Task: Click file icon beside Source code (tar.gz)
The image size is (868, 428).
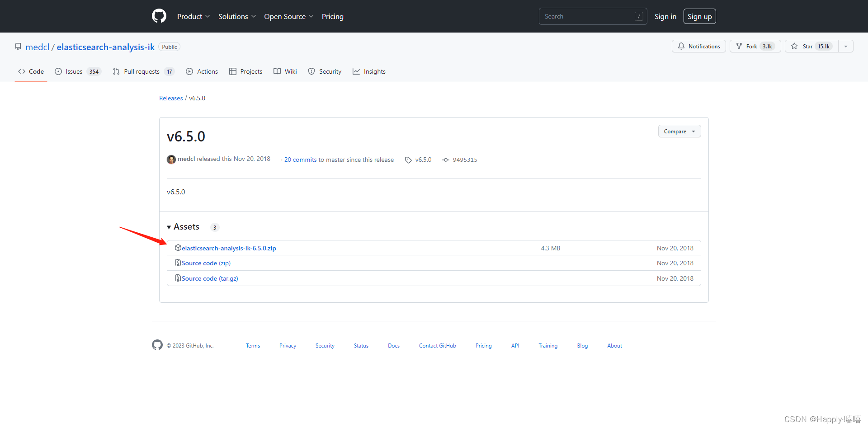Action: (x=178, y=278)
